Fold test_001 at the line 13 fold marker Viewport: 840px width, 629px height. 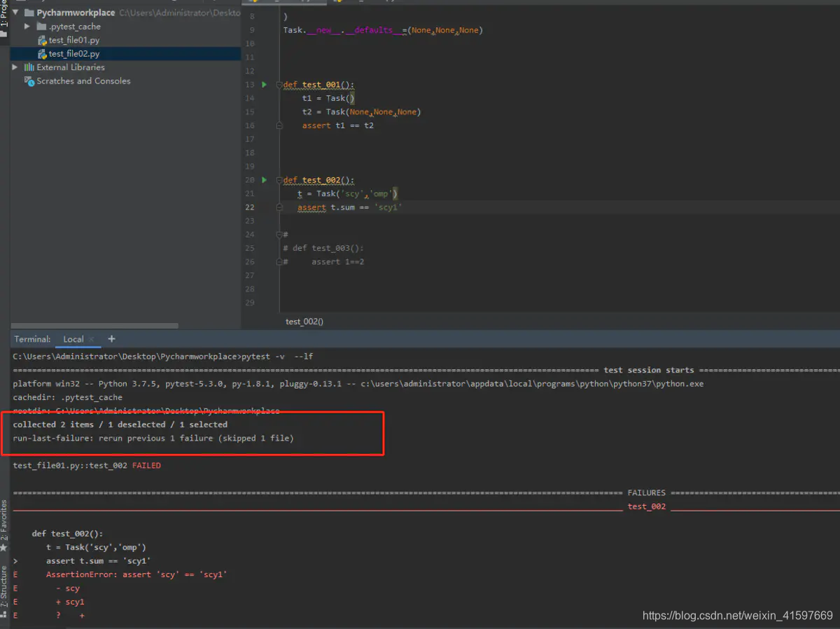click(279, 85)
